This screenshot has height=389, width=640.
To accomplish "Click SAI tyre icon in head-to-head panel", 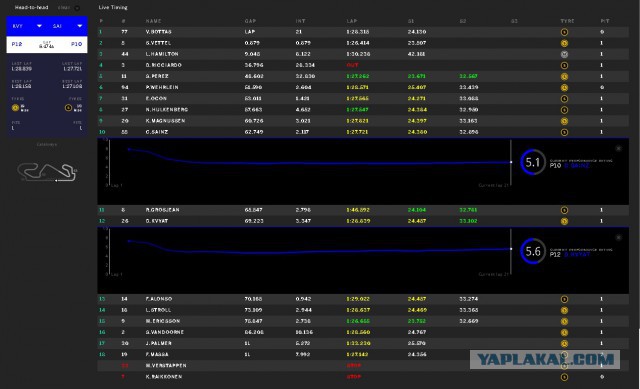I will (69, 108).
